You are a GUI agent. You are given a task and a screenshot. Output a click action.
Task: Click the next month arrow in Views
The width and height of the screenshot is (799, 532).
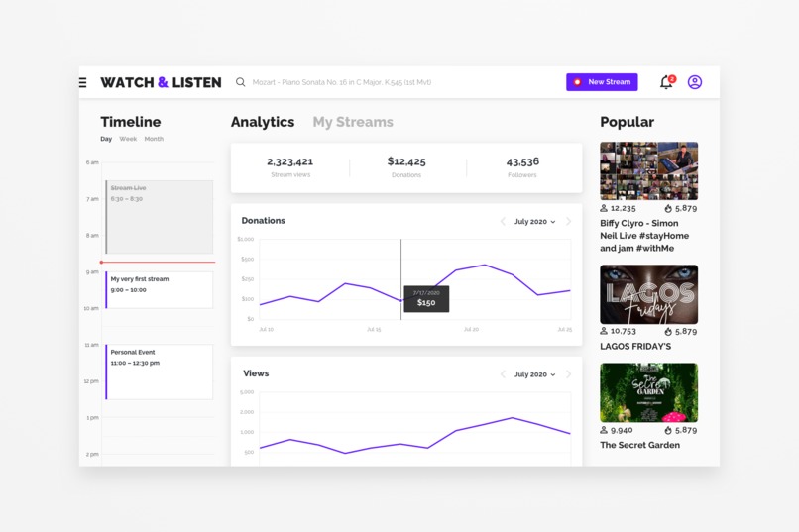(x=569, y=374)
